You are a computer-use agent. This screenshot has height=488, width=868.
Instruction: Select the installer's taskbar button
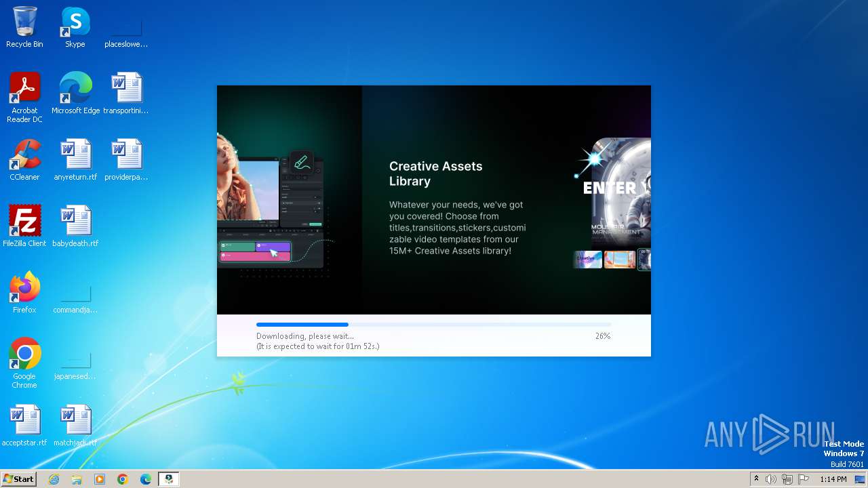point(168,479)
